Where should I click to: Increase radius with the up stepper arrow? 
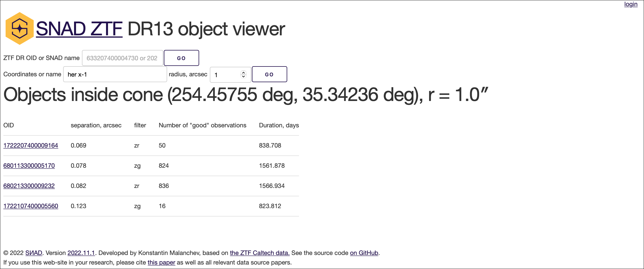click(x=243, y=72)
